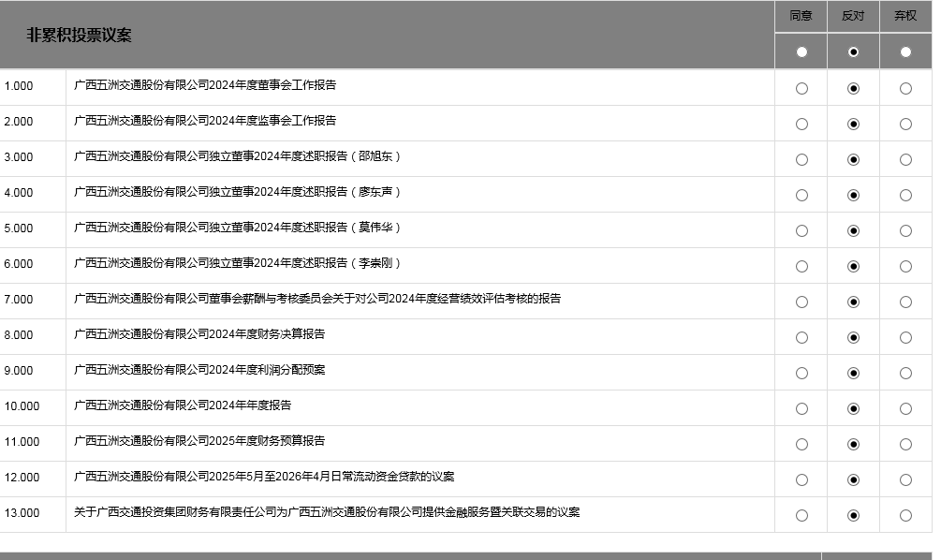The width and height of the screenshot is (941, 560).
Task: Click the 日常流动资金贷款的议案 title
Action: (x=264, y=477)
